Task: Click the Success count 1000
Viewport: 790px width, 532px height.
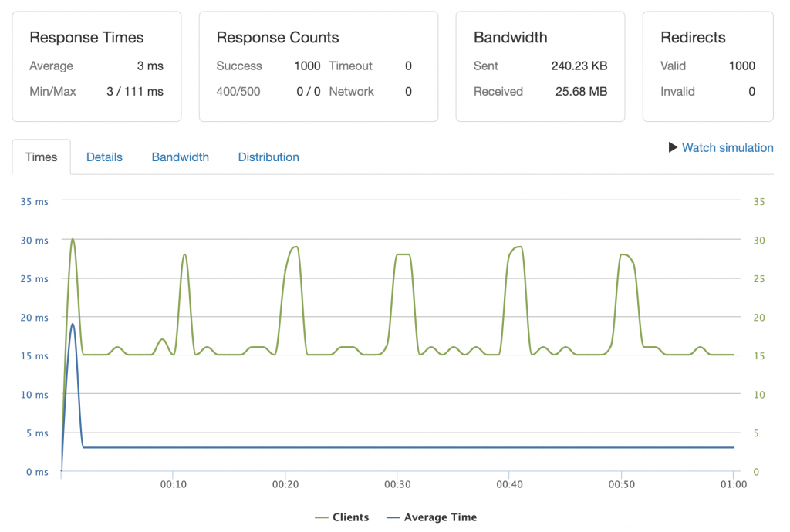Action: coord(307,66)
